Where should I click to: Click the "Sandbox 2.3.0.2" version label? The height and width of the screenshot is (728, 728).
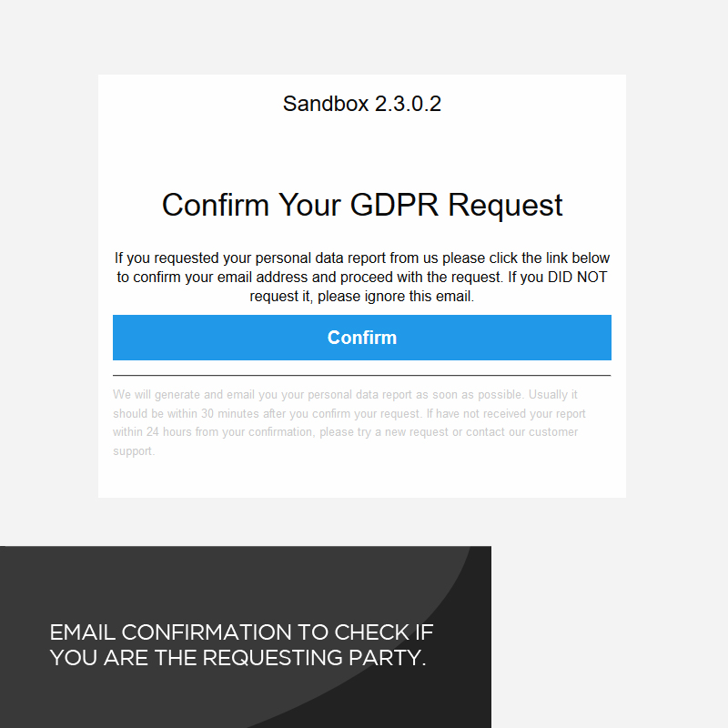tap(361, 104)
